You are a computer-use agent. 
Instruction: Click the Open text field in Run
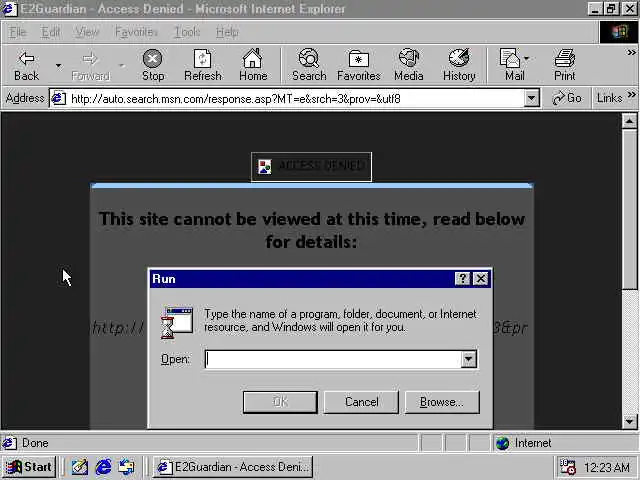point(333,359)
